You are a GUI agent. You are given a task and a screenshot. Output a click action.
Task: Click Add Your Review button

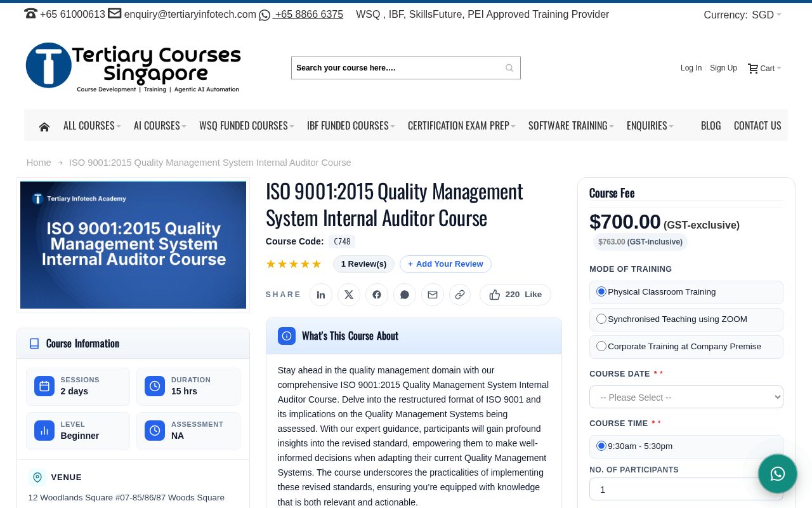(445, 264)
